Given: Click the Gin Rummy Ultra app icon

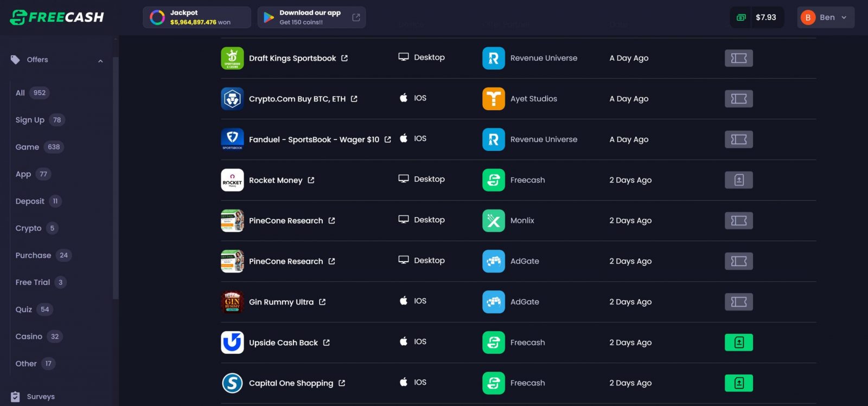Looking at the screenshot, I should click(232, 302).
